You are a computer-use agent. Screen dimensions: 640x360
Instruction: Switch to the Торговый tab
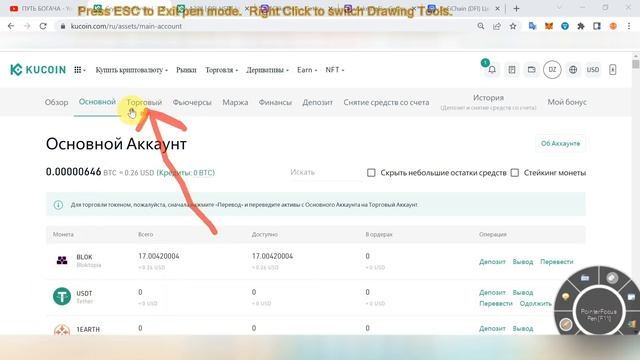(x=144, y=102)
